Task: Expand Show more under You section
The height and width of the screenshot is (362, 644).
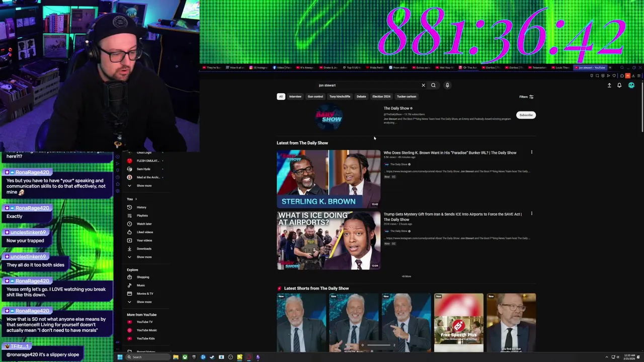Action: [144, 257]
